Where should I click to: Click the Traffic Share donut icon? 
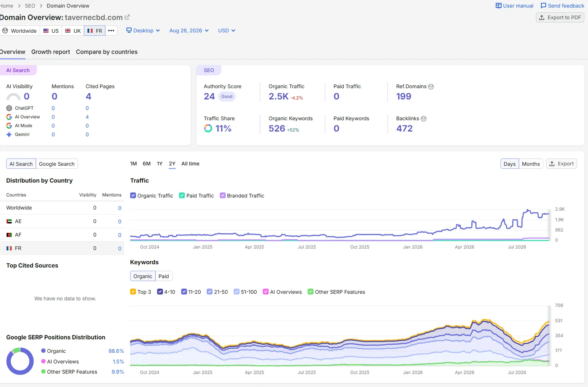tap(208, 128)
